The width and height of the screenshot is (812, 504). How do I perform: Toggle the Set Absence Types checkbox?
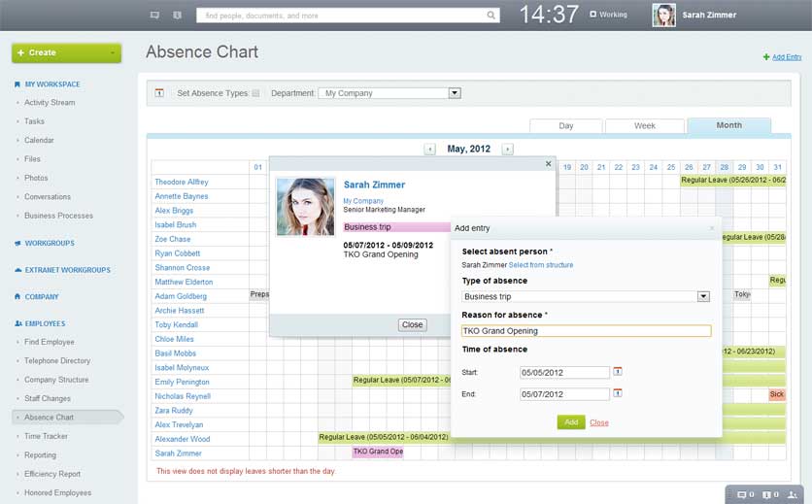coord(255,93)
